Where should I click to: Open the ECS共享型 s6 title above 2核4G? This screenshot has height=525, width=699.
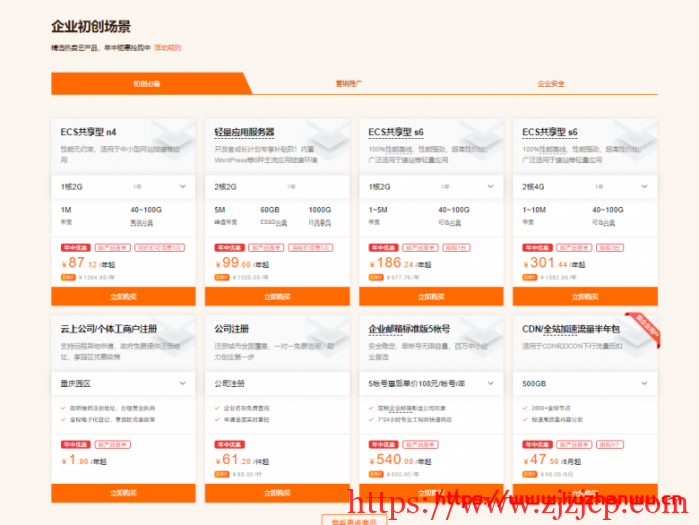point(550,132)
